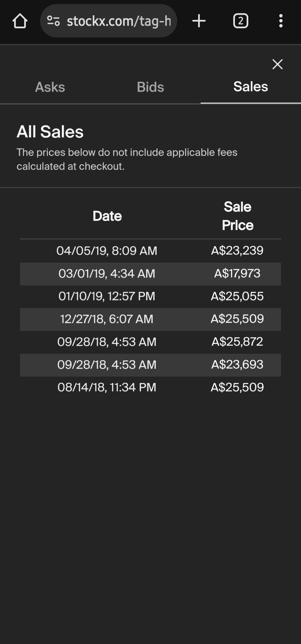This screenshot has height=644, width=301.
Task: Click the All Sales heading
Action: (50, 132)
